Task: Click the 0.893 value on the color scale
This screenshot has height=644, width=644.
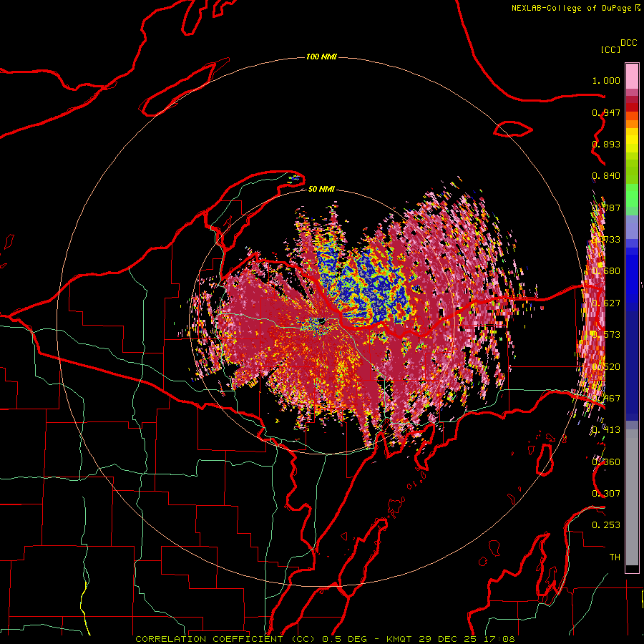Action: point(606,144)
